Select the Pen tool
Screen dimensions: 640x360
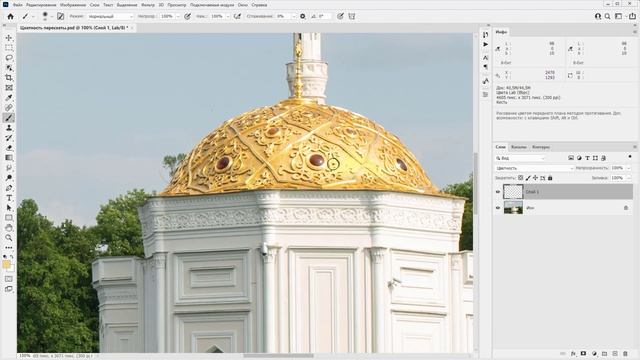pyautogui.click(x=9, y=188)
